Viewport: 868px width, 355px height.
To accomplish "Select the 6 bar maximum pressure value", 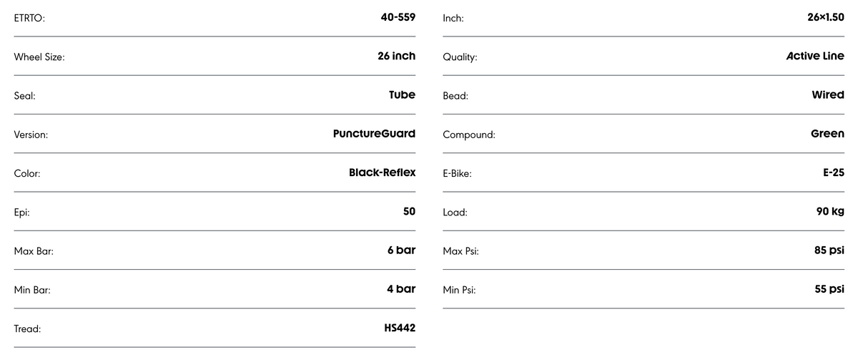I will (401, 251).
